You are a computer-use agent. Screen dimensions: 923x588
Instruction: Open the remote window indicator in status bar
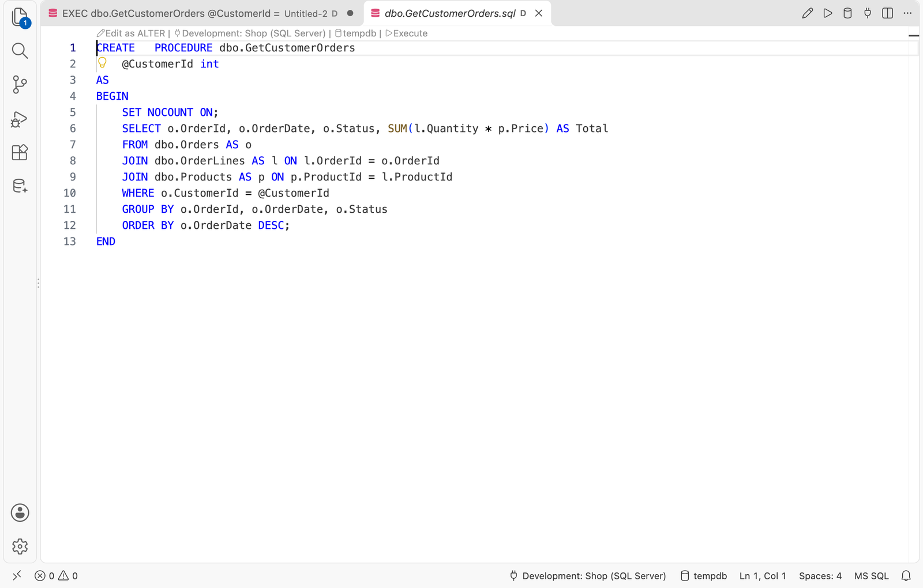click(17, 575)
